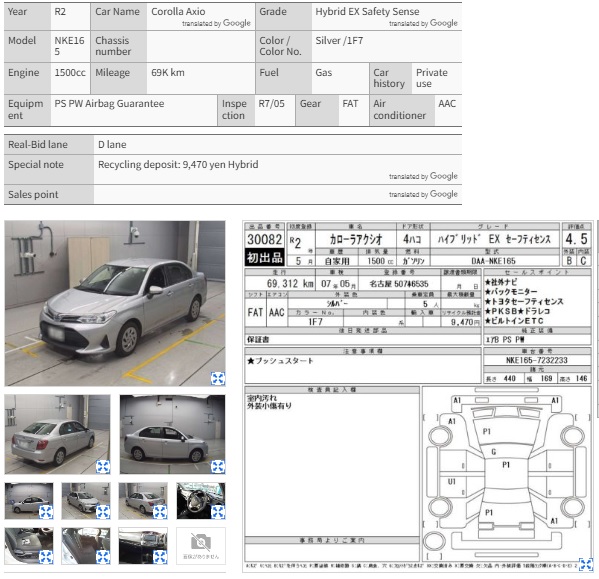
Task: Expand the rear-quarter view photo
Action: point(103,467)
